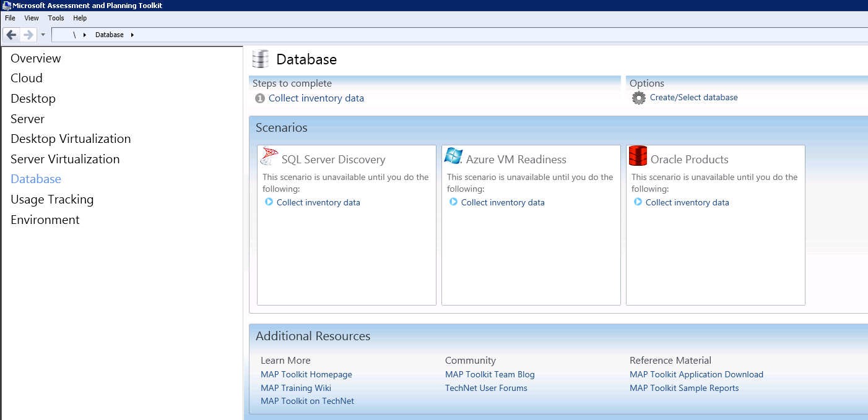The height and width of the screenshot is (420, 868).
Task: Click Collect inventory data under Steps to complete
Action: [316, 98]
